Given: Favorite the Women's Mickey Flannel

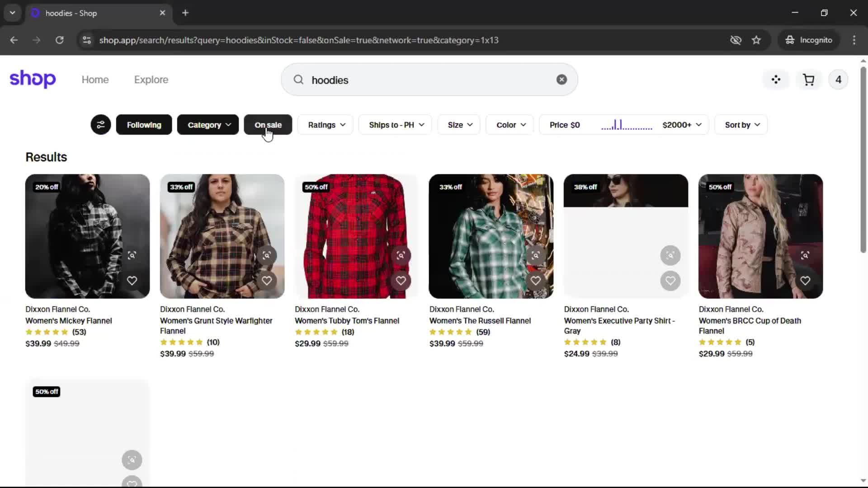Looking at the screenshot, I should pos(132,281).
